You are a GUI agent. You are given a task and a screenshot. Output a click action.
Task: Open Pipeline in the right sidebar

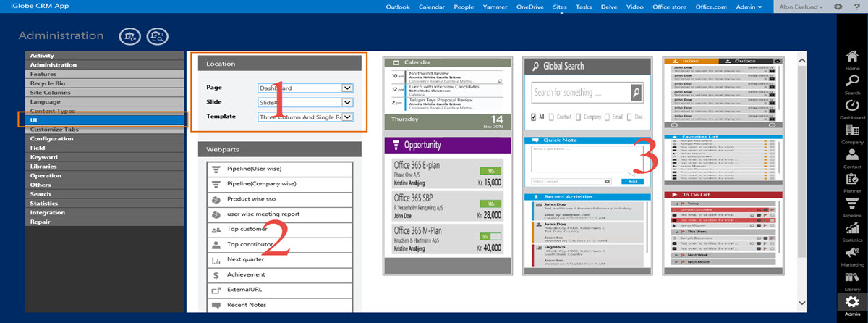(x=852, y=209)
